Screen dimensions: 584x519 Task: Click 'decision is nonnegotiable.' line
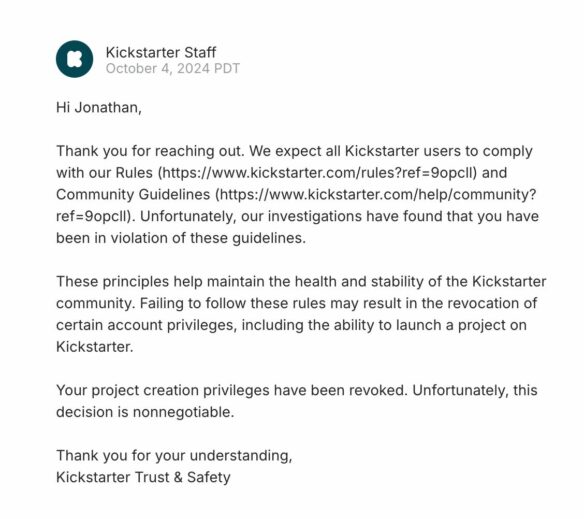[145, 412]
